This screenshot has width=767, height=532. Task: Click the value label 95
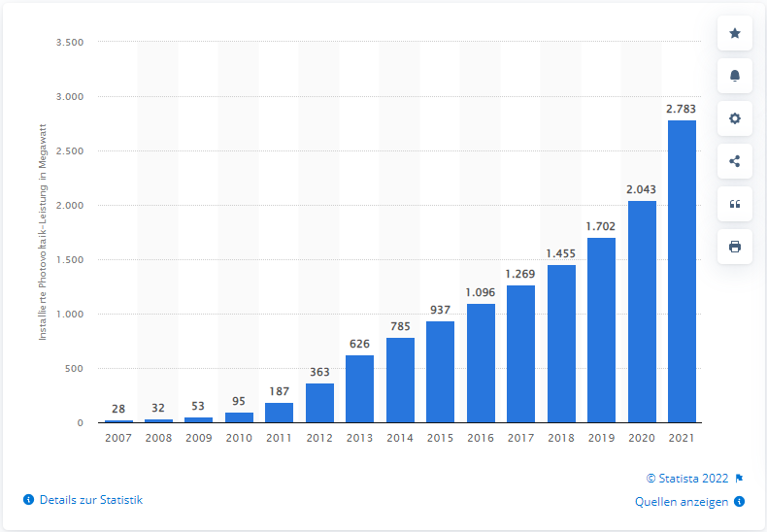click(239, 402)
